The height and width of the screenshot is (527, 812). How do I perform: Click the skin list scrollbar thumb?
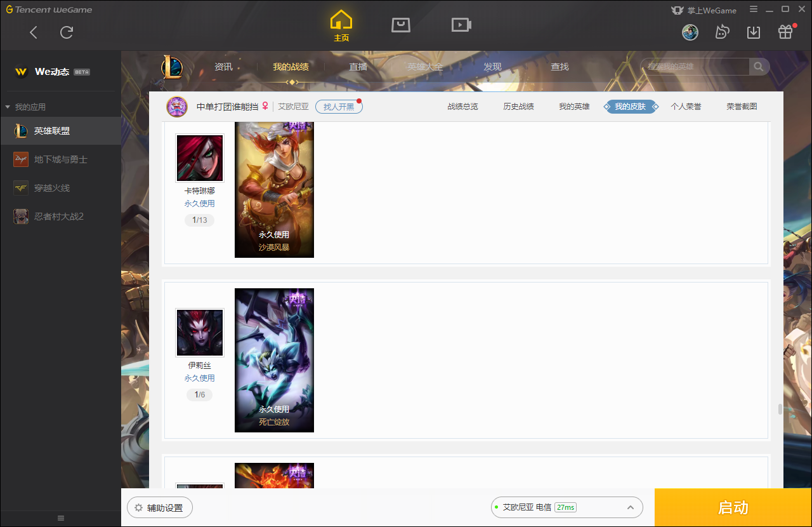[x=780, y=409]
